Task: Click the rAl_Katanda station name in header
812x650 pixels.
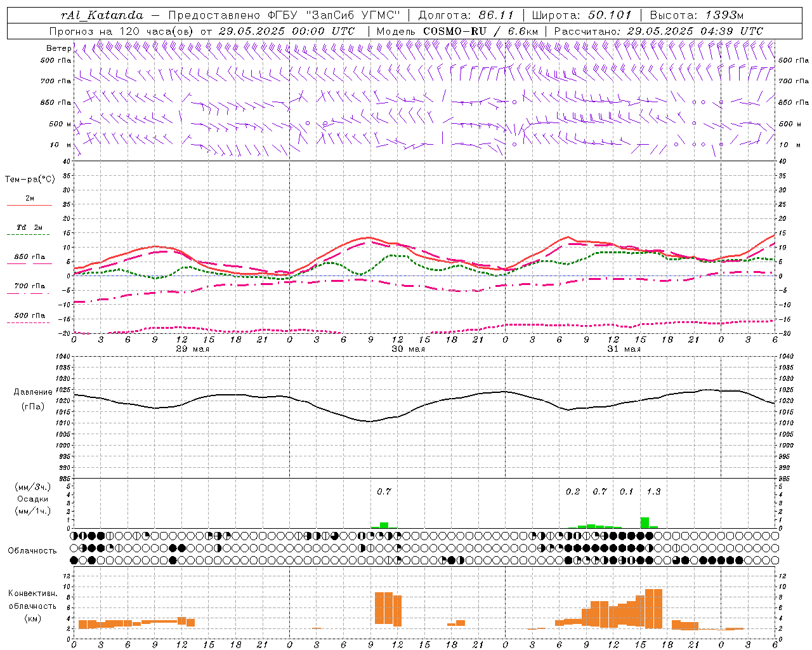Action: [x=102, y=15]
